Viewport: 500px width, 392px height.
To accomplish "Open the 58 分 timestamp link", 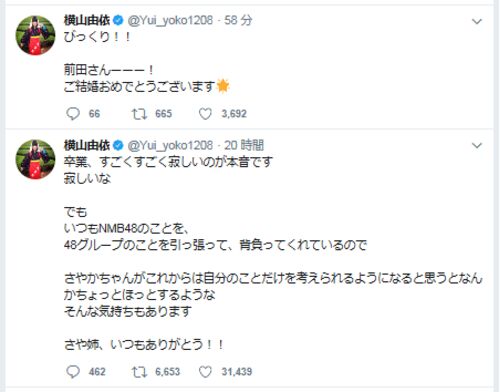I will [x=238, y=21].
